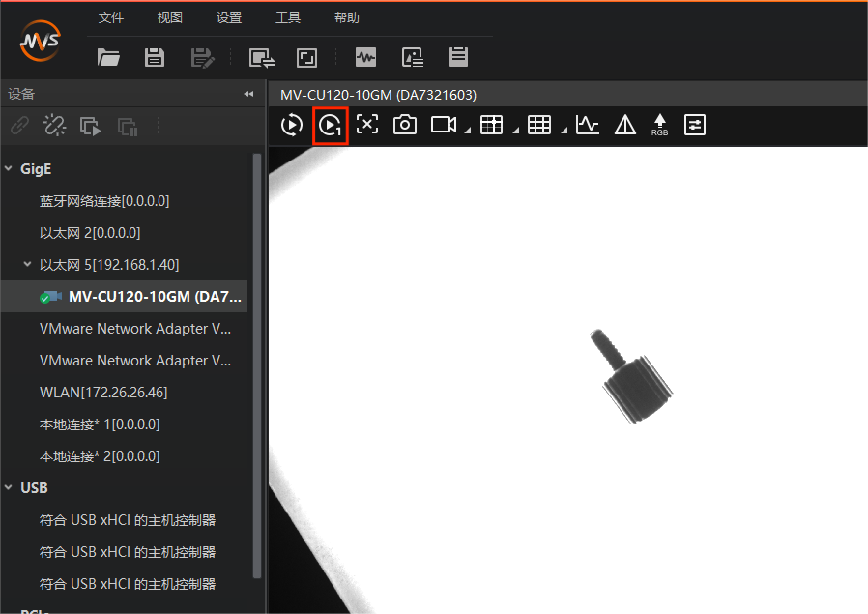Screen dimensions: 868x614
Task: Collapse the 设备 panel with arrows
Action: tap(248, 94)
